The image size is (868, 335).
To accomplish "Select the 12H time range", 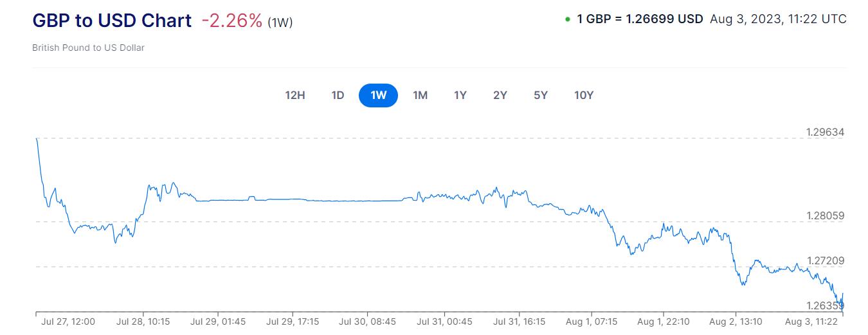I will pos(295,95).
